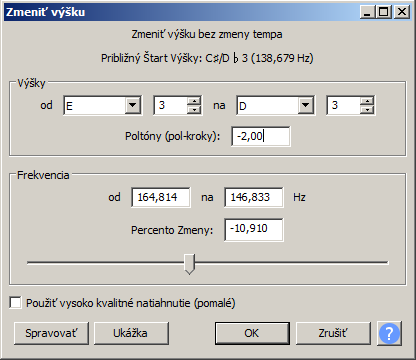Click the Percento Zmeny input field
This screenshot has height=360, width=416.
[254, 229]
